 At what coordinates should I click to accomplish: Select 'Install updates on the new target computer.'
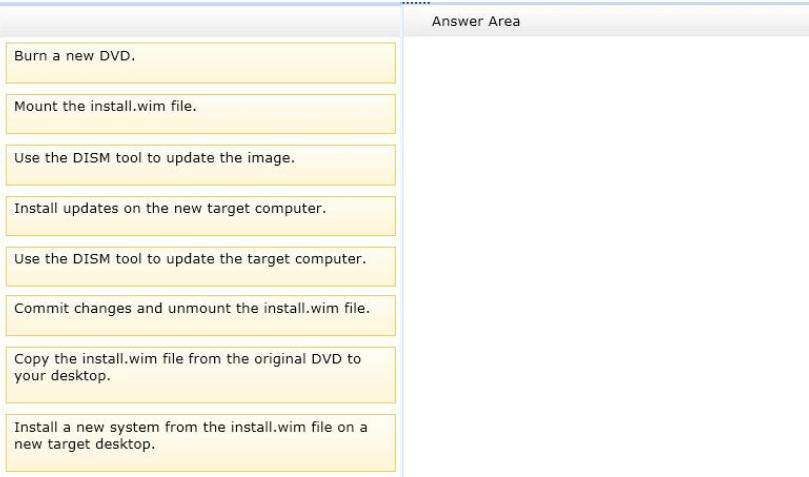tap(201, 216)
